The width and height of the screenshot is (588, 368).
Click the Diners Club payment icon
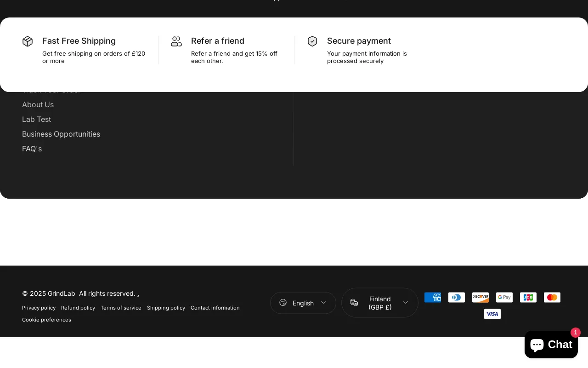pyautogui.click(x=457, y=298)
